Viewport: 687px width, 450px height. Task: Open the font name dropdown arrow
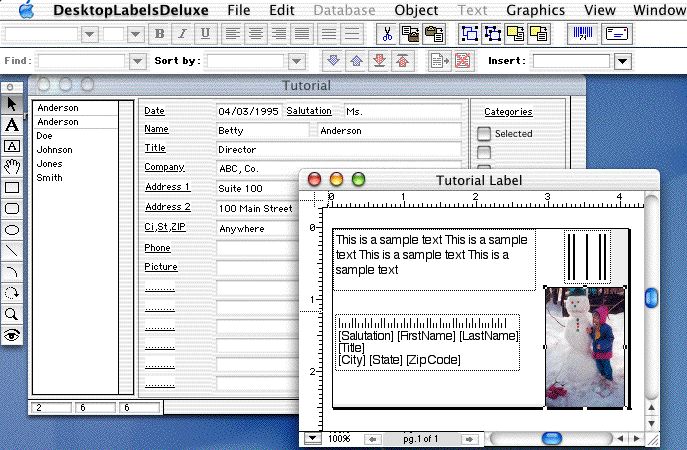coord(90,34)
